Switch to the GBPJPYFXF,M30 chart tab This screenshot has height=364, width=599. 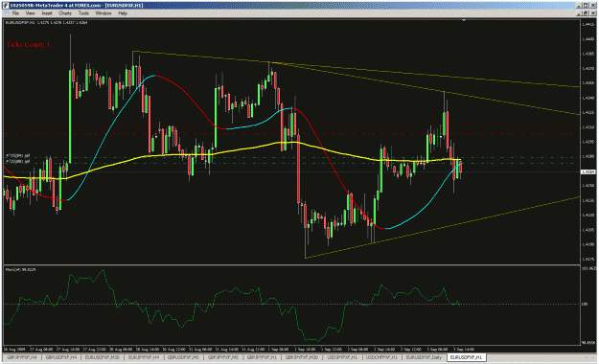(302, 357)
